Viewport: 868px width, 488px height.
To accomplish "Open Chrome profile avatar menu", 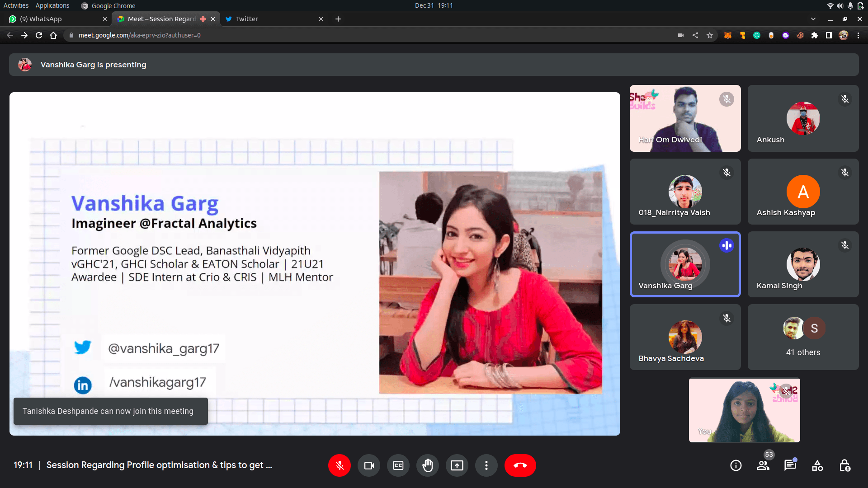I will [844, 35].
